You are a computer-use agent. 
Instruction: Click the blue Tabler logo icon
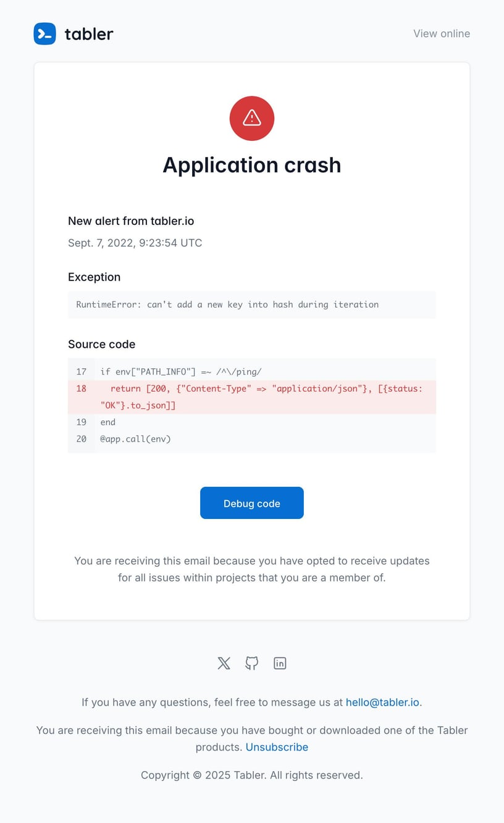click(44, 34)
